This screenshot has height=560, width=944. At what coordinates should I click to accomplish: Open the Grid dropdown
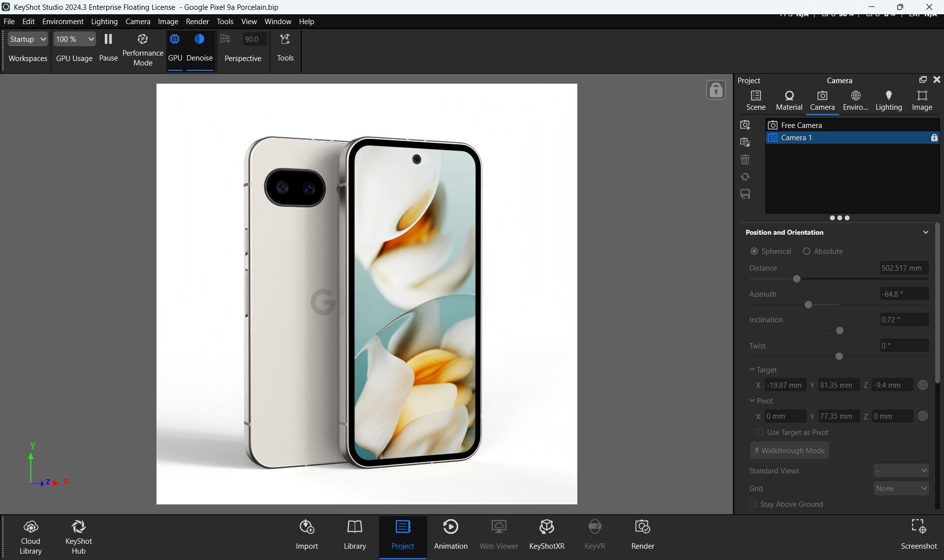[x=901, y=488]
